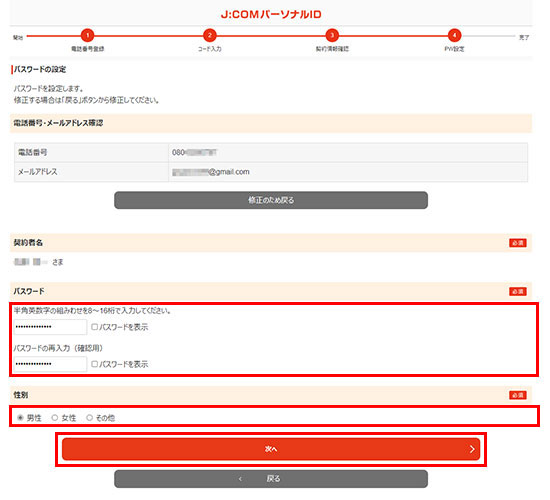Click the step 2 circle for code entry
The height and width of the screenshot is (500, 550).
(210, 35)
